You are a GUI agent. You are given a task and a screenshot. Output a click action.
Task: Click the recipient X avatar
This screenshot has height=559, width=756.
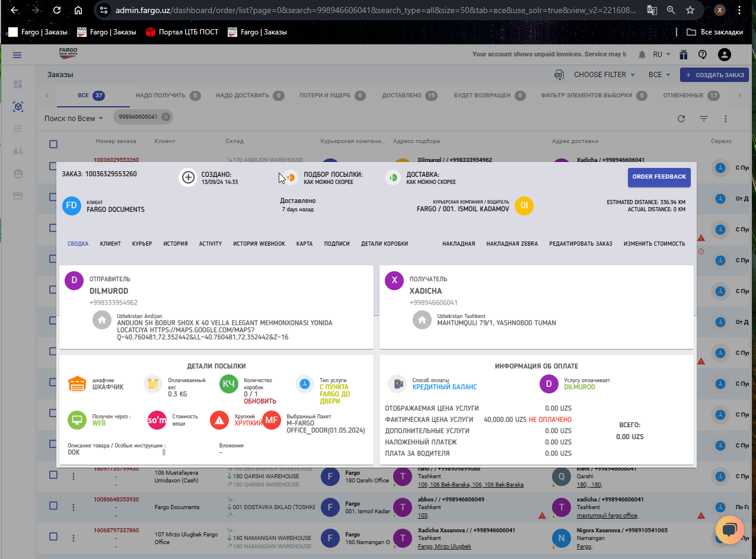coord(394,281)
